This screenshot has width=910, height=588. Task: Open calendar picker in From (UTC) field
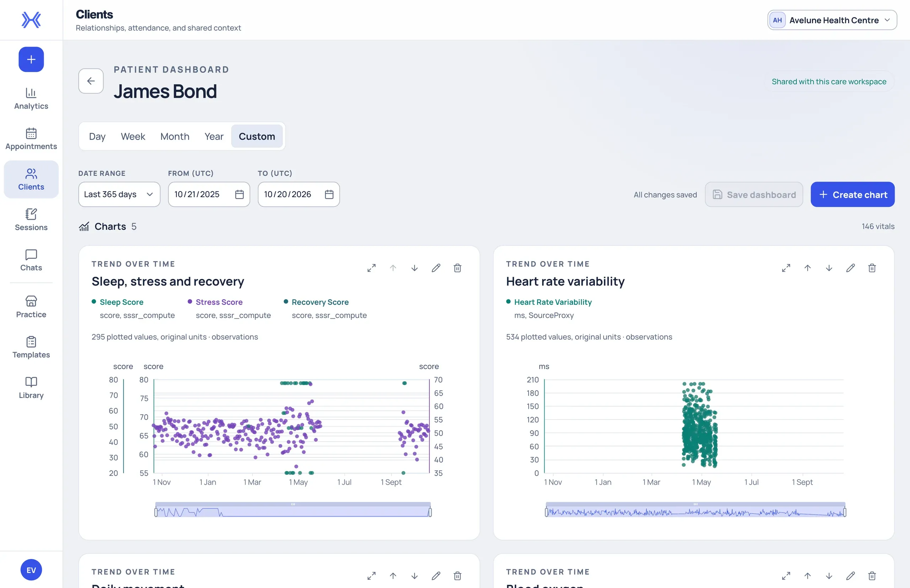tap(240, 194)
